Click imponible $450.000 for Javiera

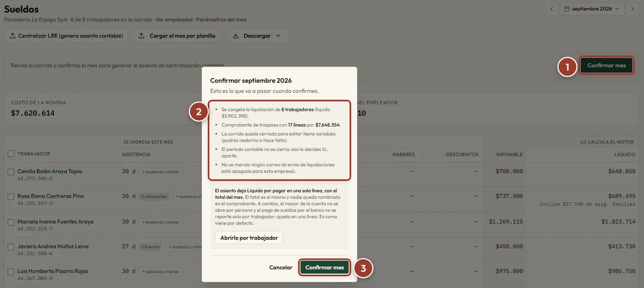click(x=509, y=247)
